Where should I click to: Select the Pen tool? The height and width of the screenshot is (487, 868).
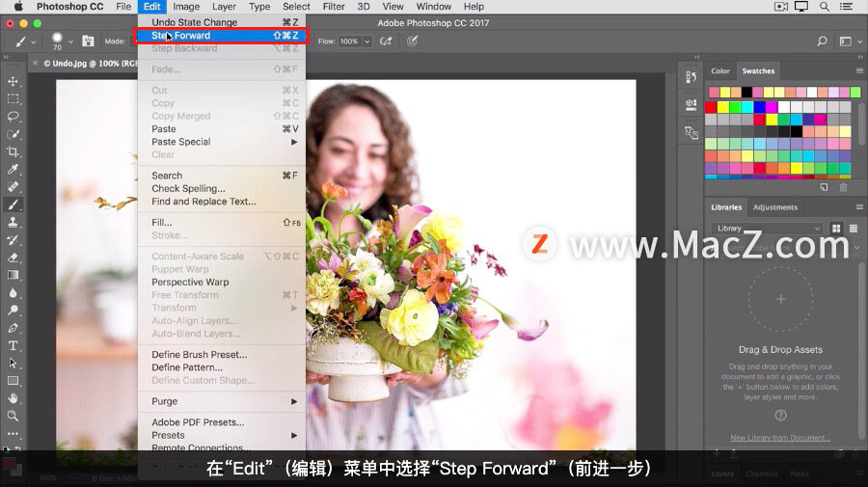coord(13,328)
